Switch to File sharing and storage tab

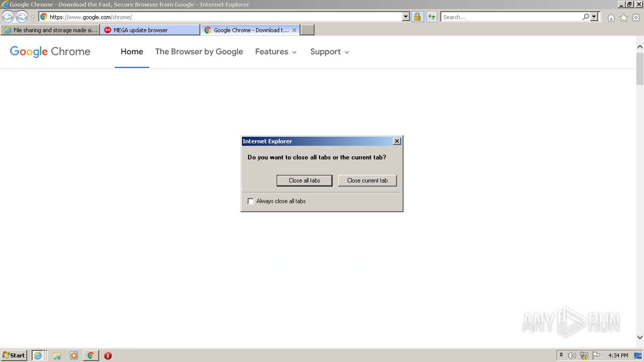tap(50, 30)
